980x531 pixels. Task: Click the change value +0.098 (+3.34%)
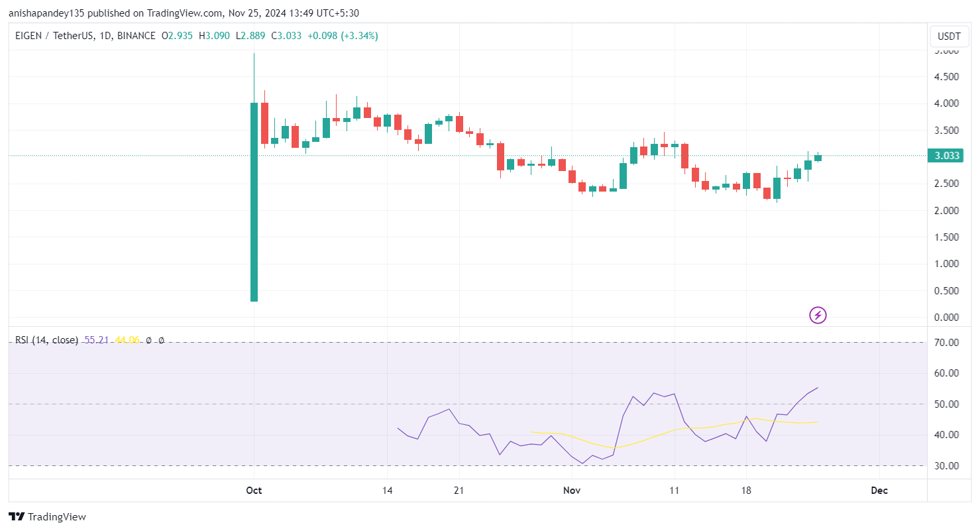tap(342, 36)
